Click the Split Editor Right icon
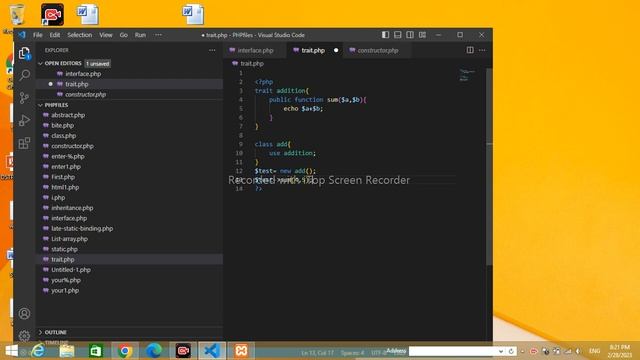Image resolution: width=640 pixels, height=360 pixels. point(470,50)
